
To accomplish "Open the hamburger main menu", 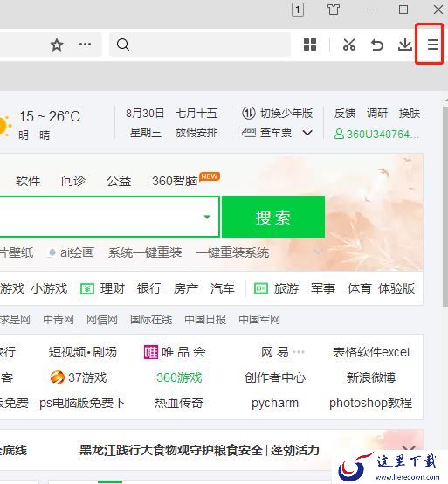I will (x=432, y=45).
